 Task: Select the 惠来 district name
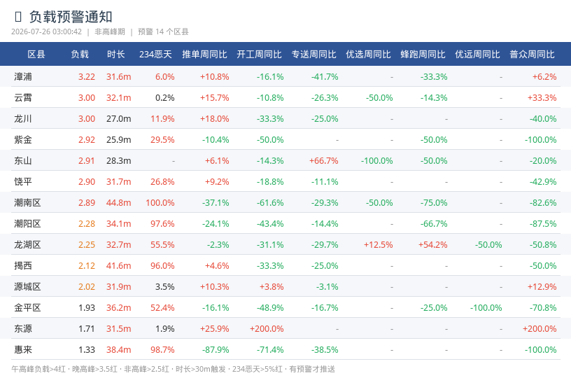click(23, 350)
